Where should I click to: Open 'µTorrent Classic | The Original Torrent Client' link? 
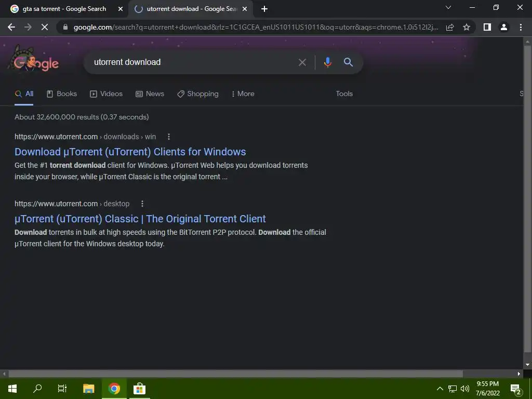tap(140, 219)
